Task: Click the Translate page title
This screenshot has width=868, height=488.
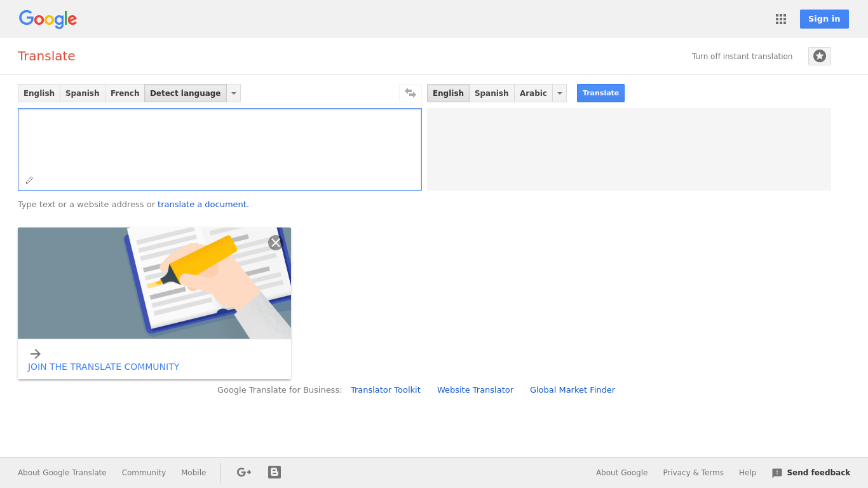Action: 46,56
